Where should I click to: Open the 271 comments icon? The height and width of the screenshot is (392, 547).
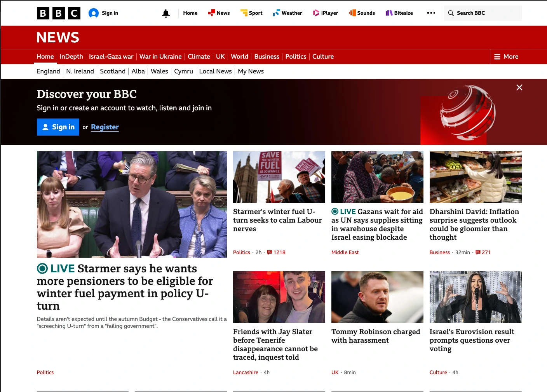[x=478, y=253]
